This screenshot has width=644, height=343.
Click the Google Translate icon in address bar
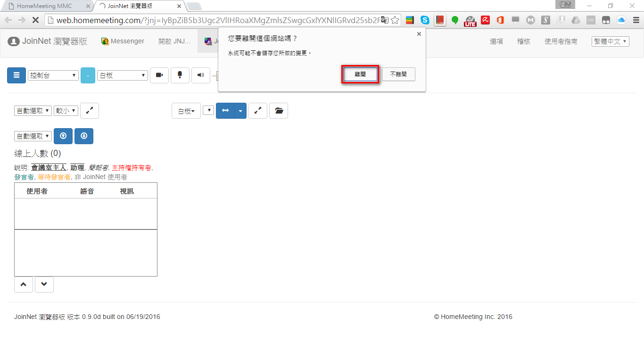[x=384, y=20]
